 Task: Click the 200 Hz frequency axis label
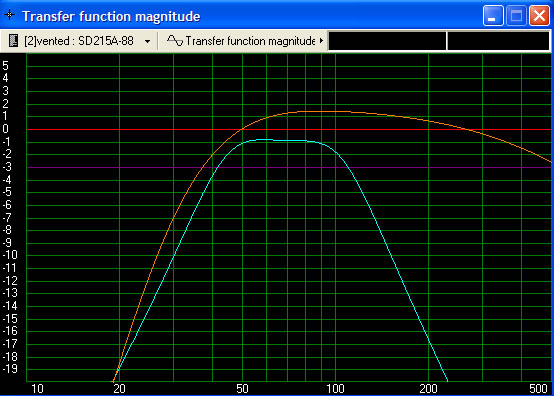pos(428,389)
